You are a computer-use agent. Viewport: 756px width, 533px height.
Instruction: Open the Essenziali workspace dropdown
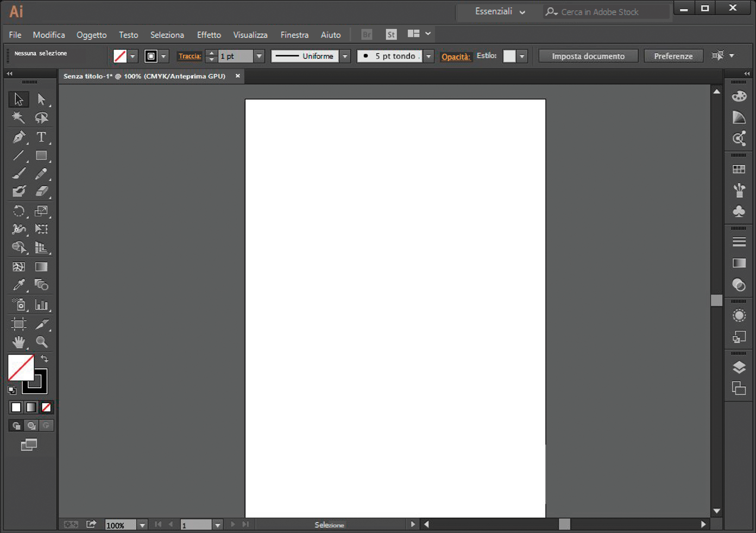click(500, 11)
